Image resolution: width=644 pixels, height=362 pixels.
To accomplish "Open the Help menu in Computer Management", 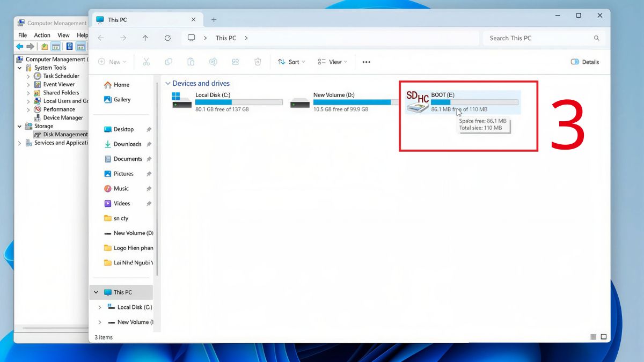I will (x=82, y=35).
